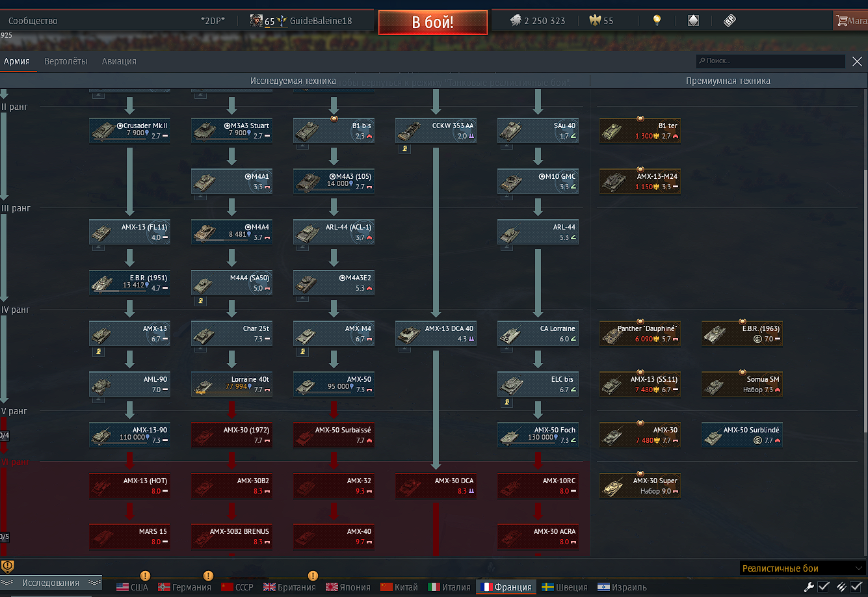This screenshot has width=868, height=597.
Task: Select the AMX-50 Foch vehicle card
Action: [538, 435]
